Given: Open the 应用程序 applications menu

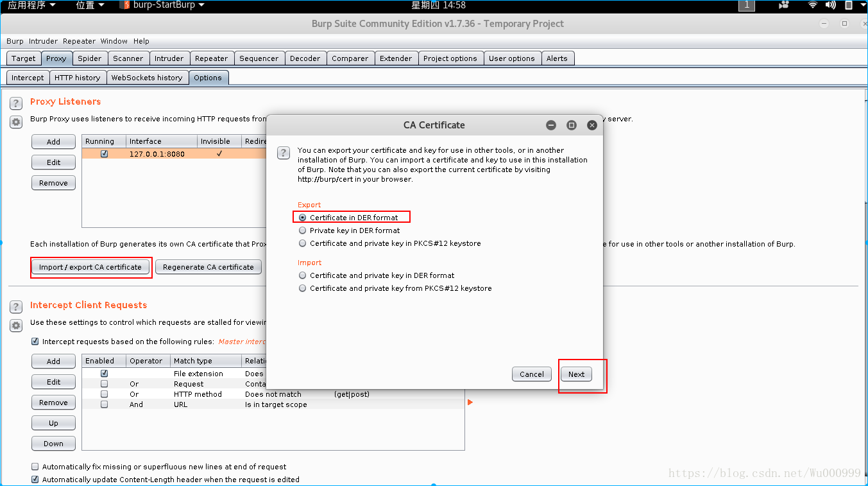Looking at the screenshot, I should tap(31, 5).
